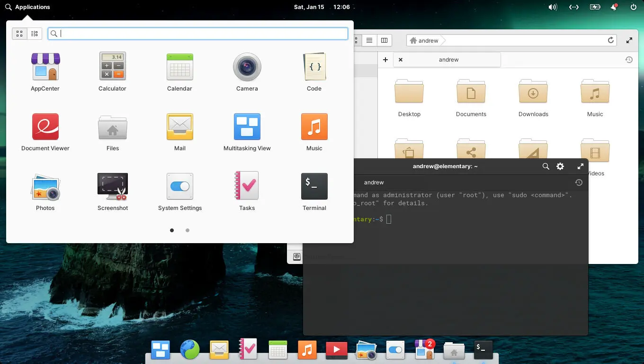Open the session power menu
This screenshot has height=364, width=644.
(x=634, y=7)
